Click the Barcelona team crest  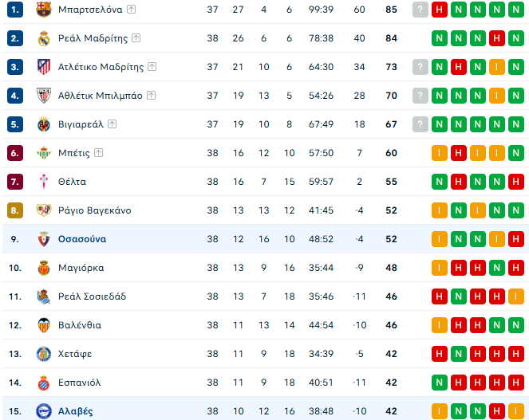(44, 10)
